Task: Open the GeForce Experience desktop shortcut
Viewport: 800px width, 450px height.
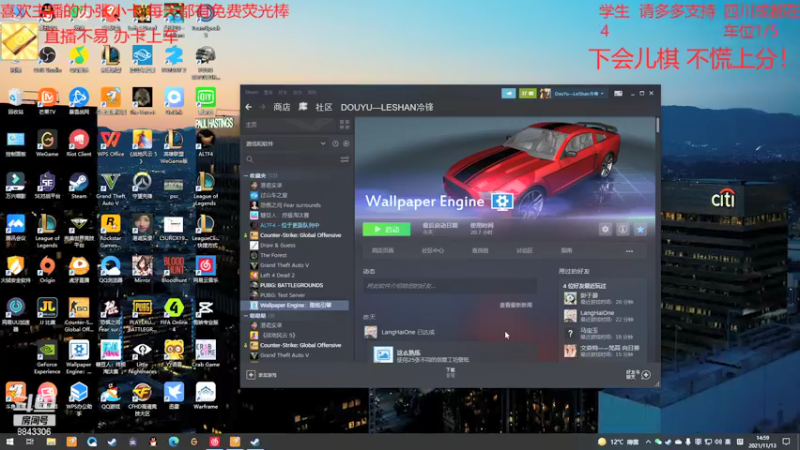Action: pyautogui.click(x=47, y=358)
